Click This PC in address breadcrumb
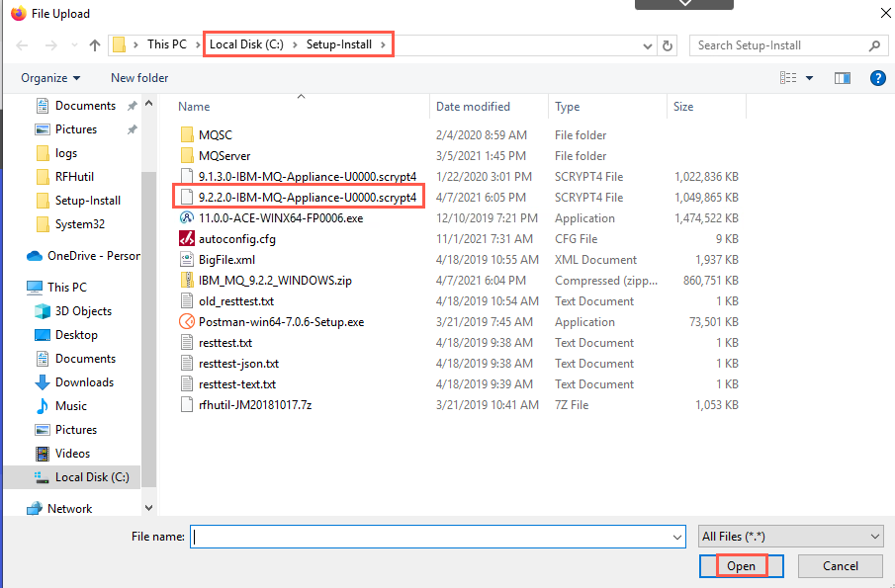 167,44
